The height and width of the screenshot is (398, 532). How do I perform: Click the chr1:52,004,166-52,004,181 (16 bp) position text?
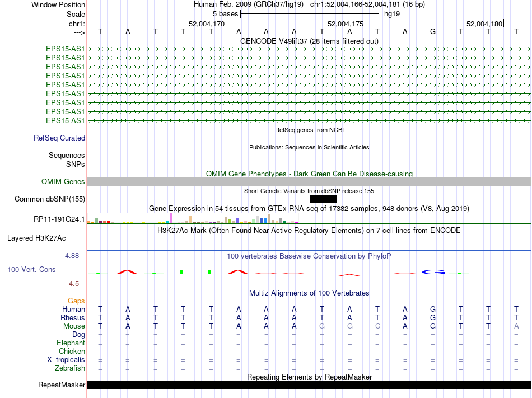tap(367, 4)
